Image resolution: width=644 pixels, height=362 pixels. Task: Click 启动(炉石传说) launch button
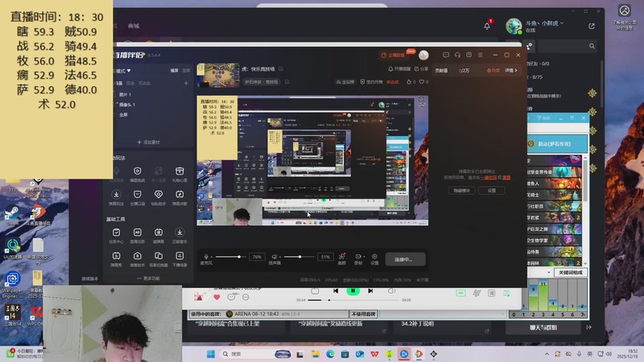[x=557, y=144]
